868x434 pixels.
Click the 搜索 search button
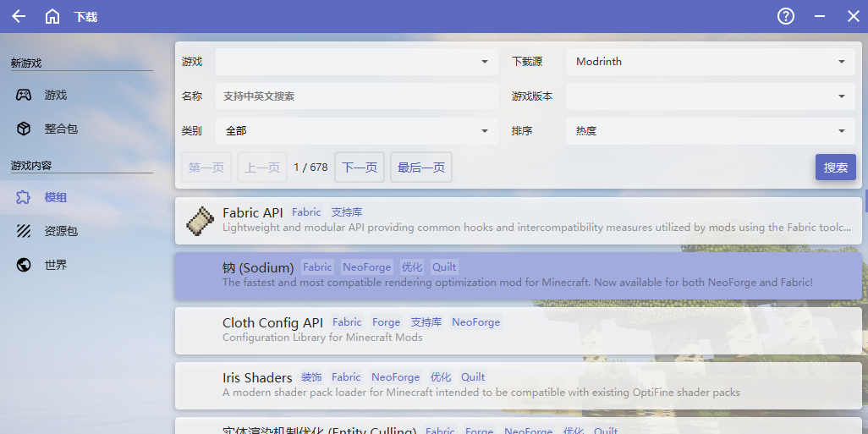(835, 168)
